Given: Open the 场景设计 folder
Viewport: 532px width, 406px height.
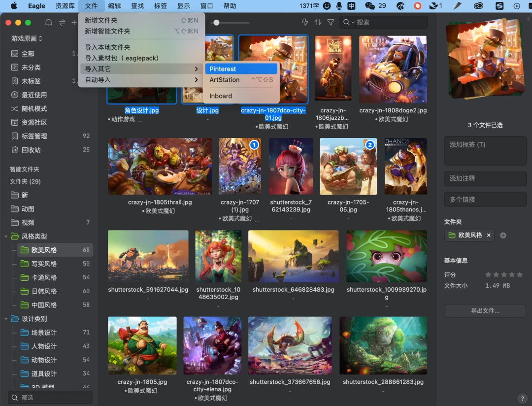Looking at the screenshot, I should click(x=55, y=332).
